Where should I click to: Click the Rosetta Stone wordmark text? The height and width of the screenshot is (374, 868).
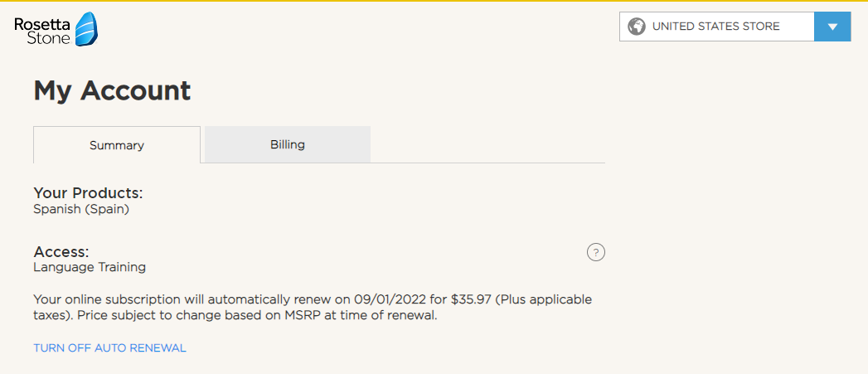click(x=42, y=31)
